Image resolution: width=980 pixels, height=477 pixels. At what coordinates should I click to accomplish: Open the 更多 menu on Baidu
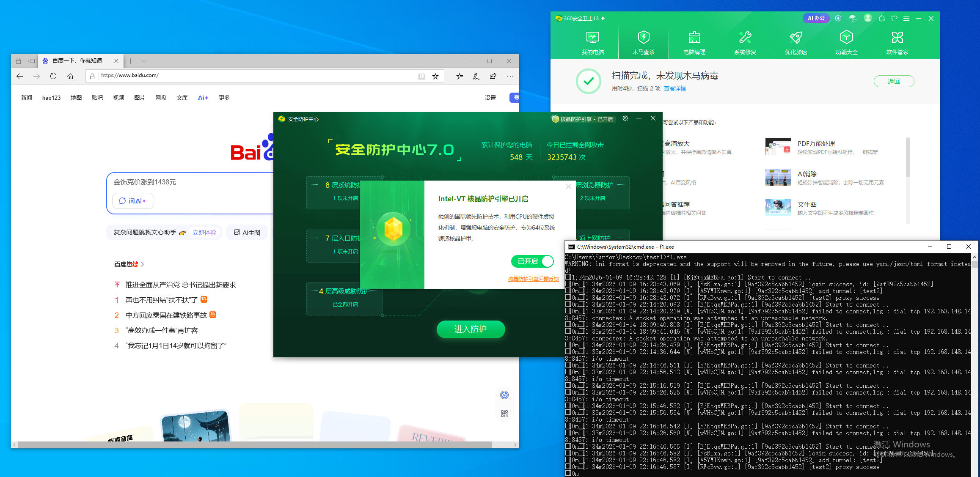224,98
